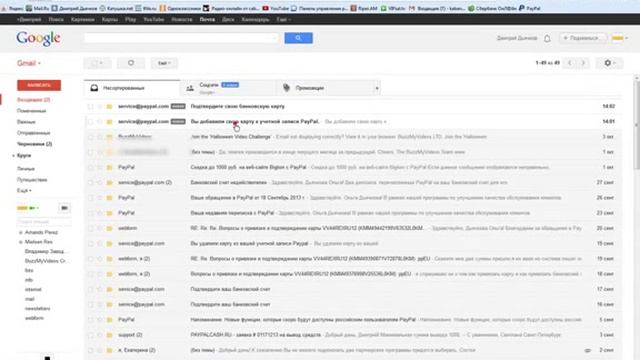This screenshot has width=640, height=360.
Task: Expand 'Ещё' under sidebar labels
Action: point(24,191)
